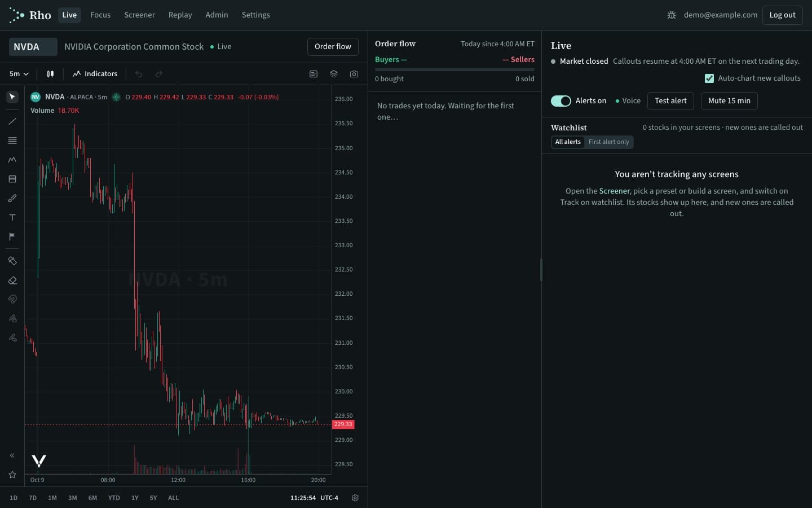Select the patterns zigzag tool
Screen dimensions: 812x508
click(x=12, y=160)
